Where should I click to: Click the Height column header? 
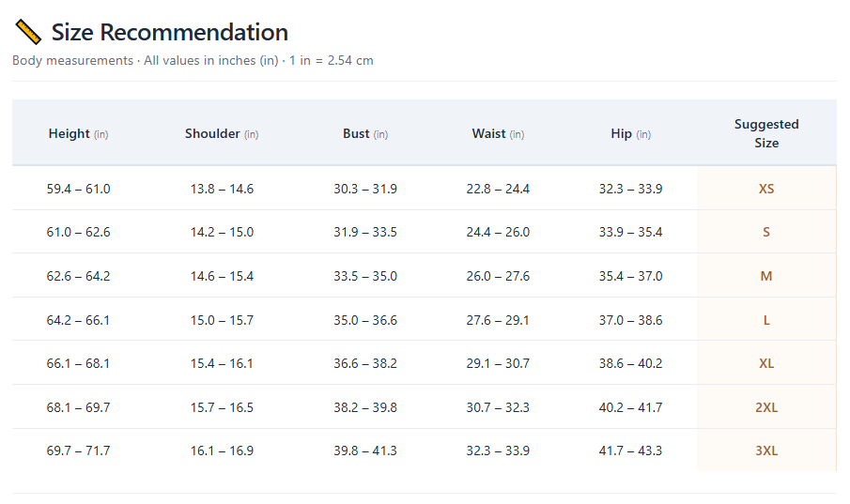coord(79,133)
